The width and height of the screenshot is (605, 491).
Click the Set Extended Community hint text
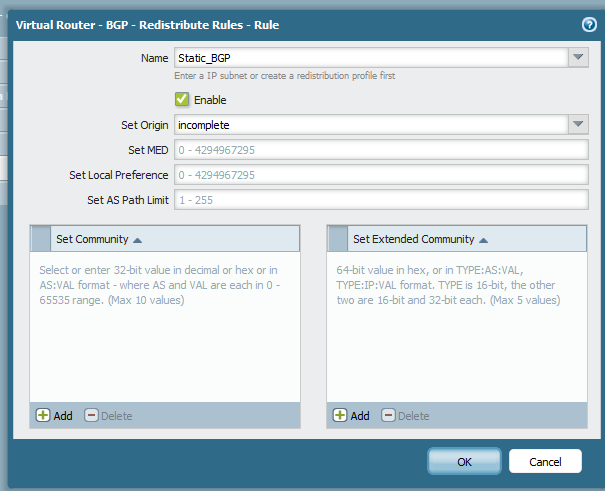pyautogui.click(x=448, y=285)
